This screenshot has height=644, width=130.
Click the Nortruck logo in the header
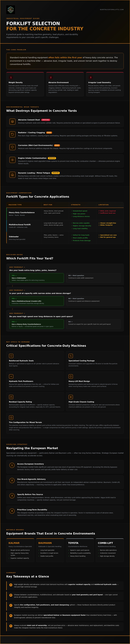[11, 10]
